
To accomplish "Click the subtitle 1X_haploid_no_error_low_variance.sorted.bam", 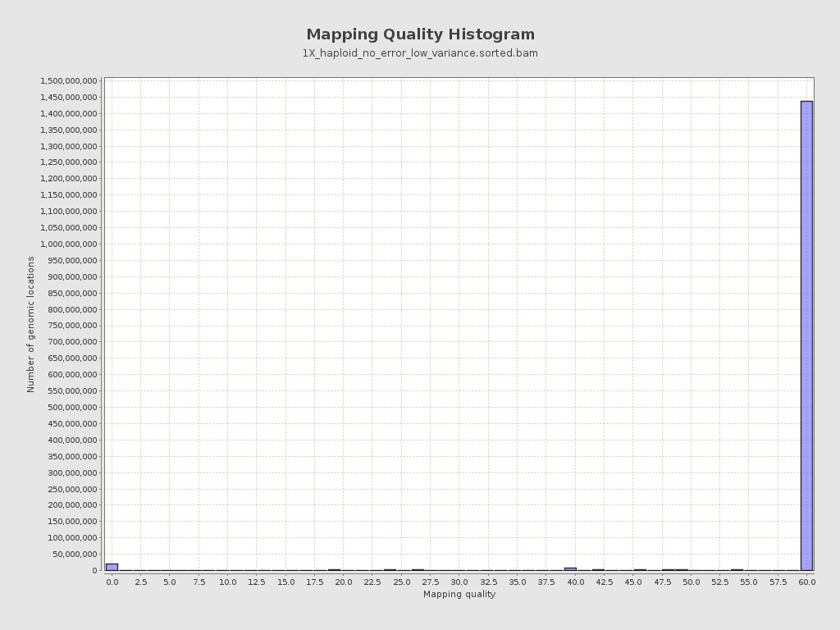I will (x=421, y=53).
